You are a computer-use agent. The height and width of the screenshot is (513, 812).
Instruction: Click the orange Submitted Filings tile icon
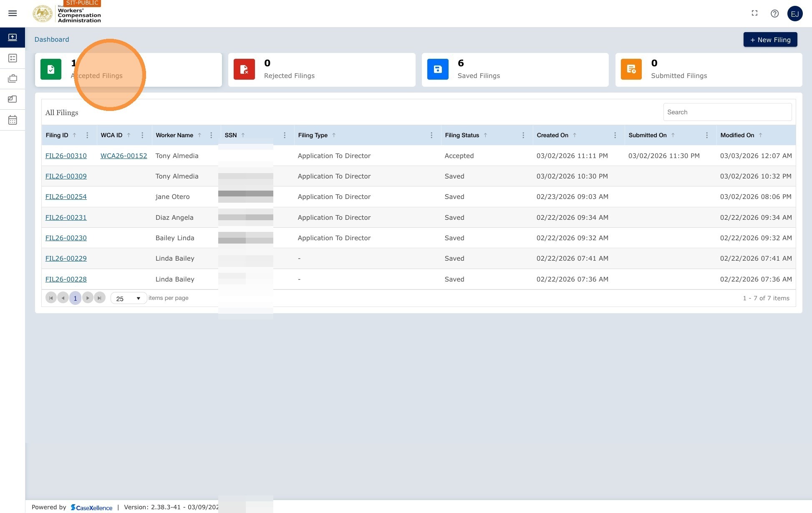[x=631, y=69]
